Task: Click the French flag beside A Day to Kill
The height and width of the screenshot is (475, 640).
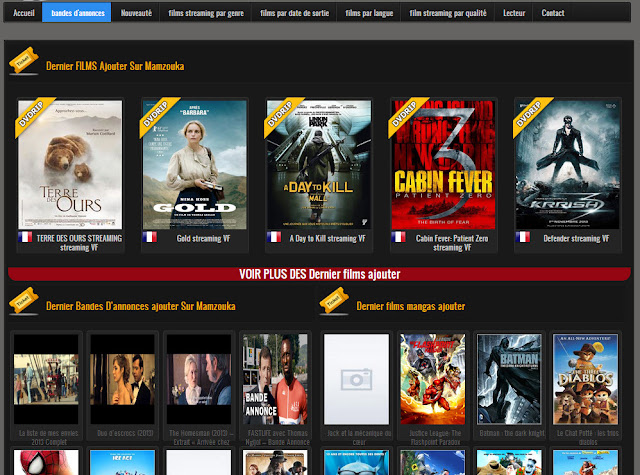Action: click(x=274, y=238)
